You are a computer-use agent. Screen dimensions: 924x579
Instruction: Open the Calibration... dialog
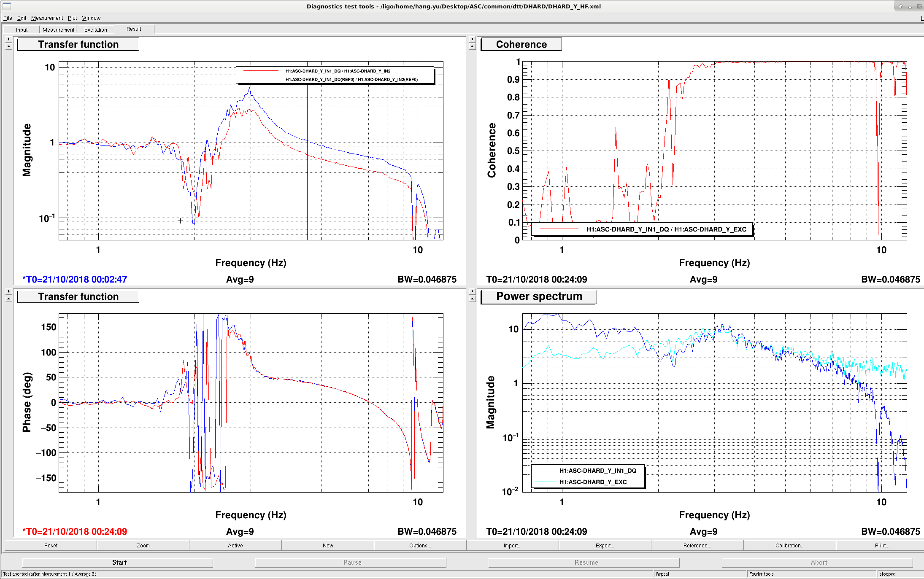pos(789,545)
